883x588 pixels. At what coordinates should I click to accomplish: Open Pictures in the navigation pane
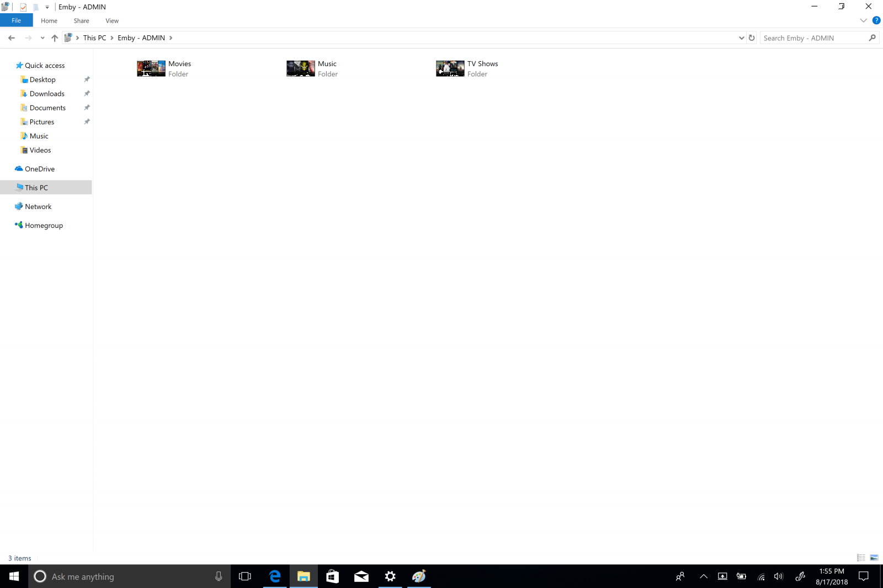pyautogui.click(x=42, y=122)
